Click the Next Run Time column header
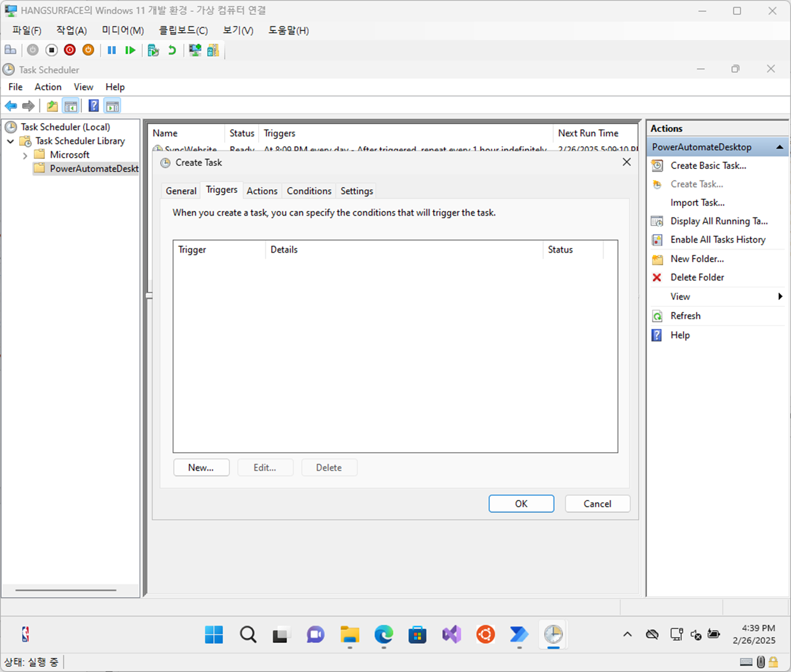The height and width of the screenshot is (672, 791). (x=595, y=133)
